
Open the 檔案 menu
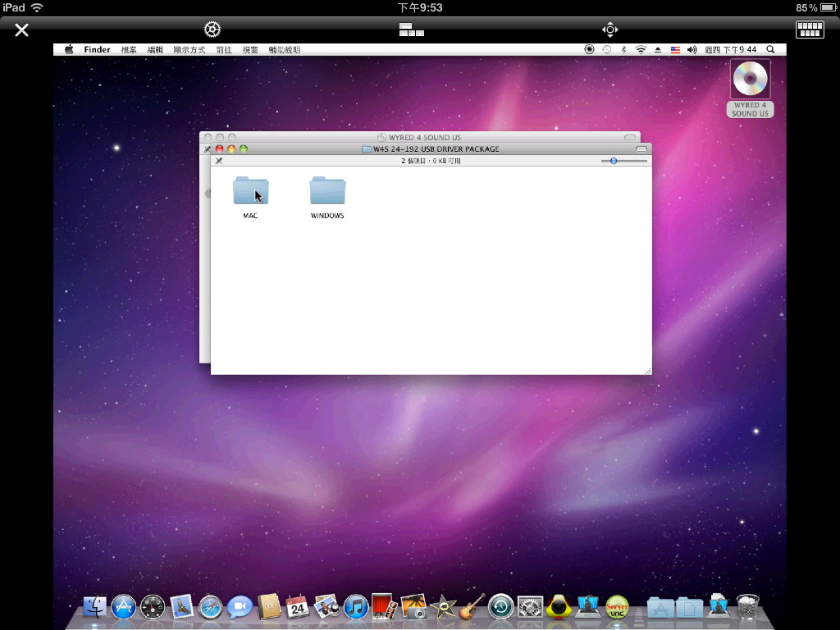[x=129, y=49]
